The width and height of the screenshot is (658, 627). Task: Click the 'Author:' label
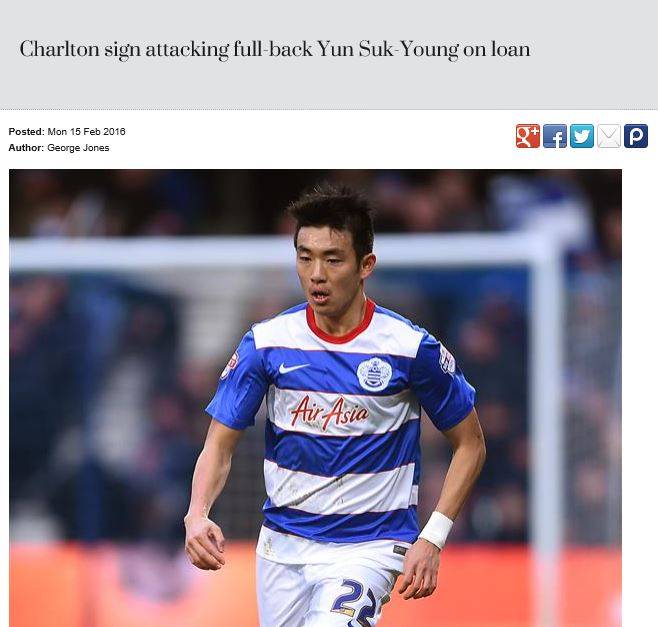pyautogui.click(x=26, y=148)
